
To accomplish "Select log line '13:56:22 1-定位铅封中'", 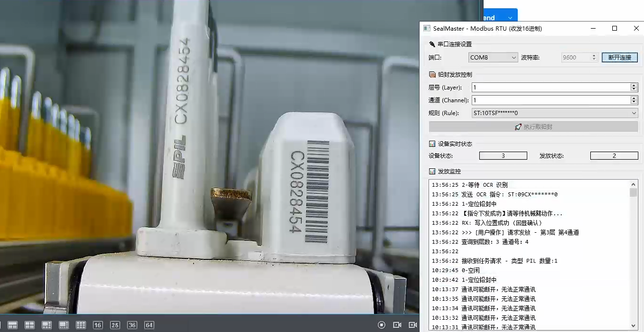I will coord(464,204).
